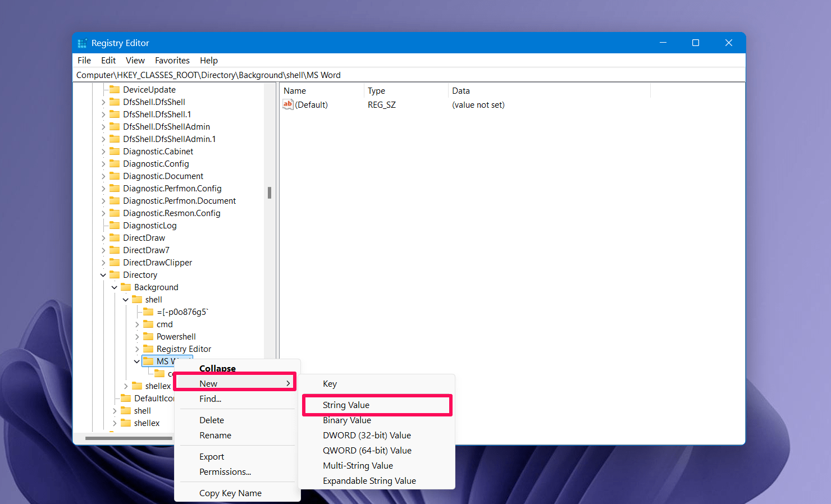Viewport: 831px width, 504px height.
Task: Click Export in the context menu
Action: click(x=238, y=457)
